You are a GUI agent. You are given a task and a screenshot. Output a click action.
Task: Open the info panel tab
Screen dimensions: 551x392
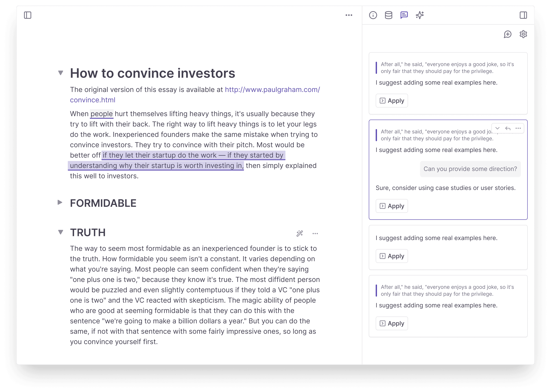pyautogui.click(x=373, y=15)
